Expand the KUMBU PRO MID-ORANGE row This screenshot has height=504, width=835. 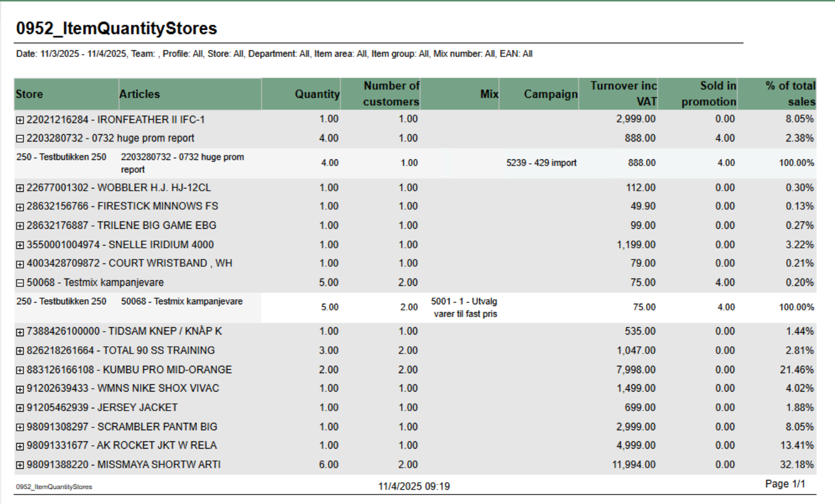coord(20,370)
